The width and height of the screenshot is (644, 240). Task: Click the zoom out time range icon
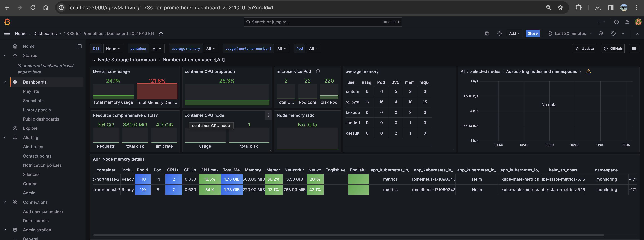pos(601,34)
